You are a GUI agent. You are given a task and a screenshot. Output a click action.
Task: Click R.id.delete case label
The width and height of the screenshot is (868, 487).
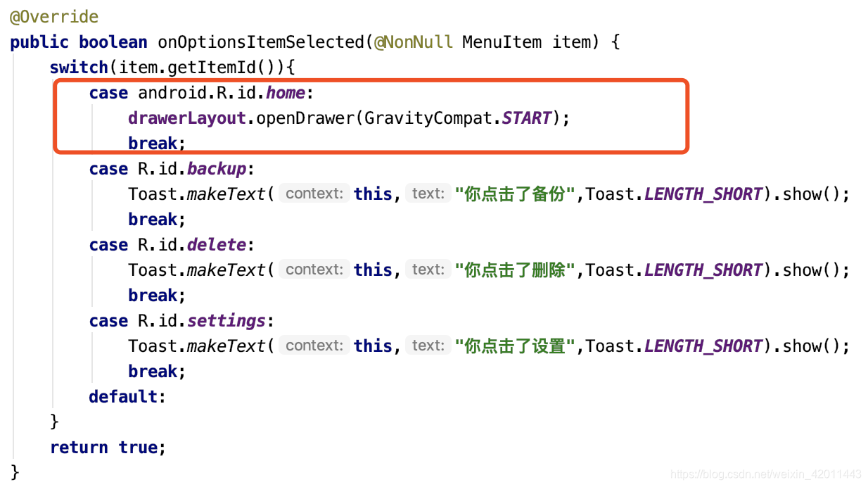[192, 245]
